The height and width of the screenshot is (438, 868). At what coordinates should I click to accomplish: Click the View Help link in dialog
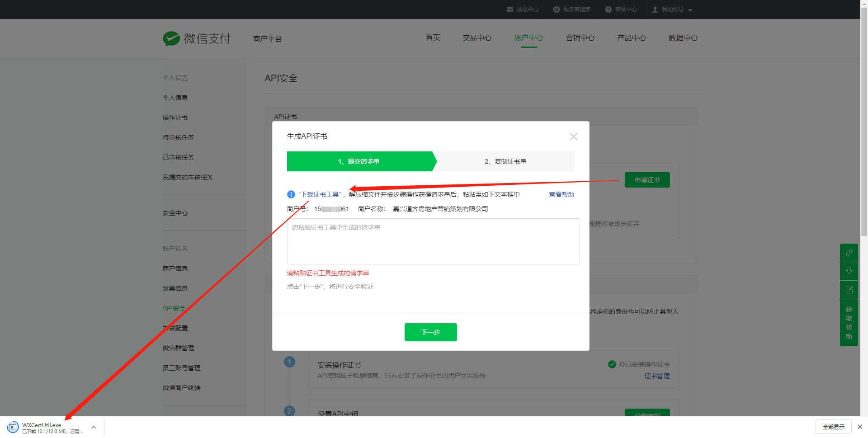click(x=561, y=194)
